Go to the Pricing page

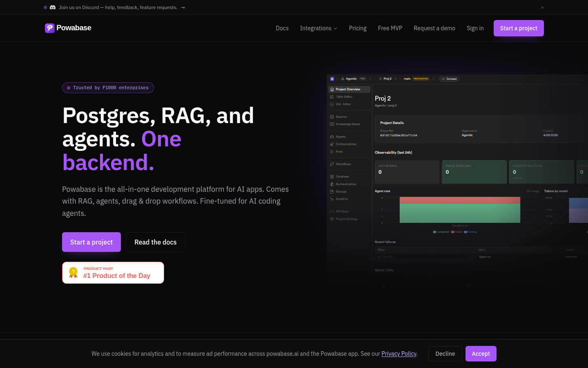coord(358,28)
